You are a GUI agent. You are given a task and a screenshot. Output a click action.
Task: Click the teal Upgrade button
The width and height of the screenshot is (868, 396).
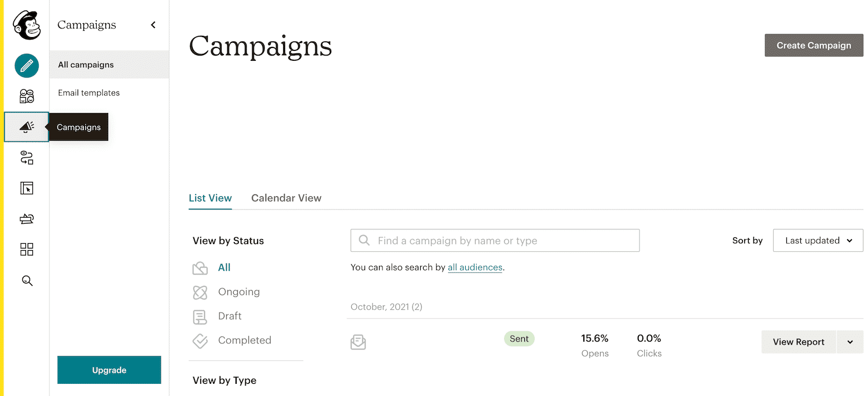click(x=109, y=370)
